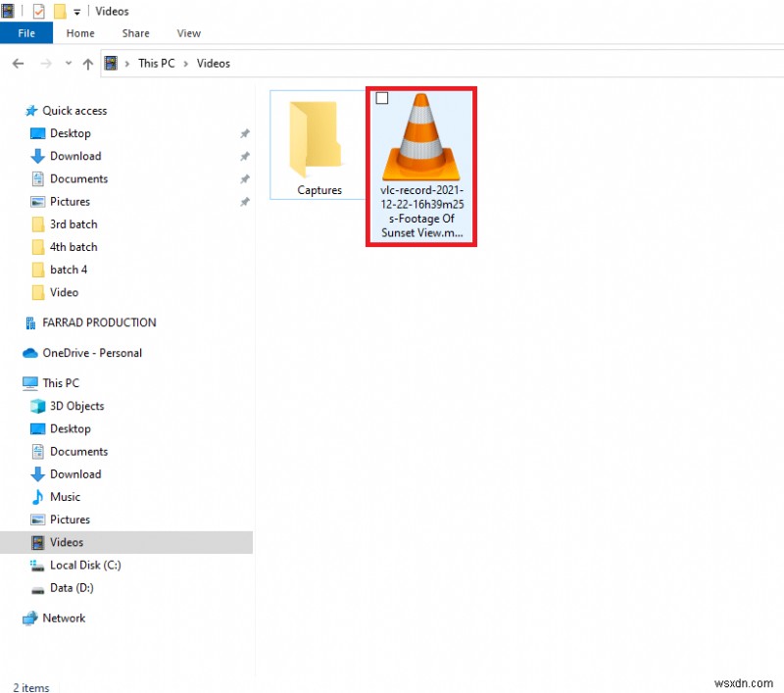
Task: Open Data (D:) drive
Action: tap(72, 588)
